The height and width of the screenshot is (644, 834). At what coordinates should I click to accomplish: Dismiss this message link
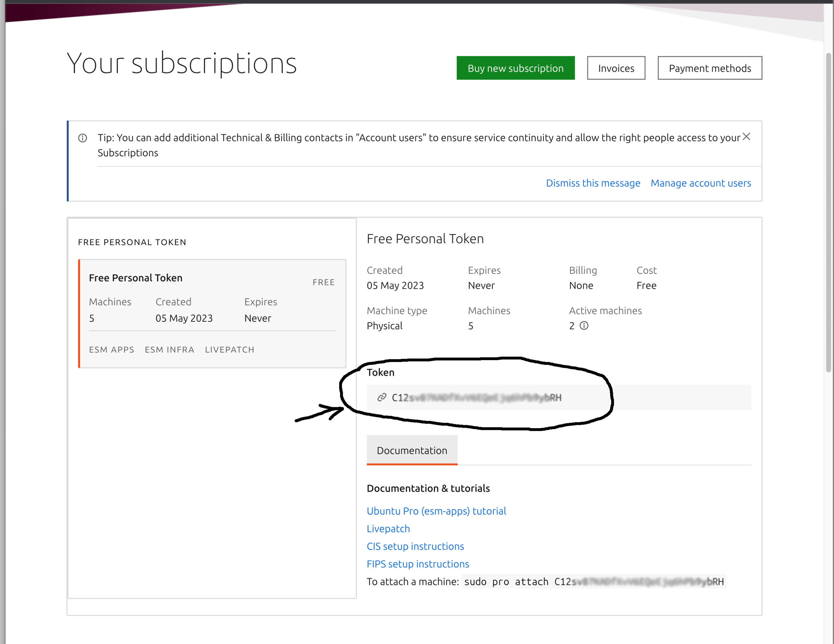(593, 183)
